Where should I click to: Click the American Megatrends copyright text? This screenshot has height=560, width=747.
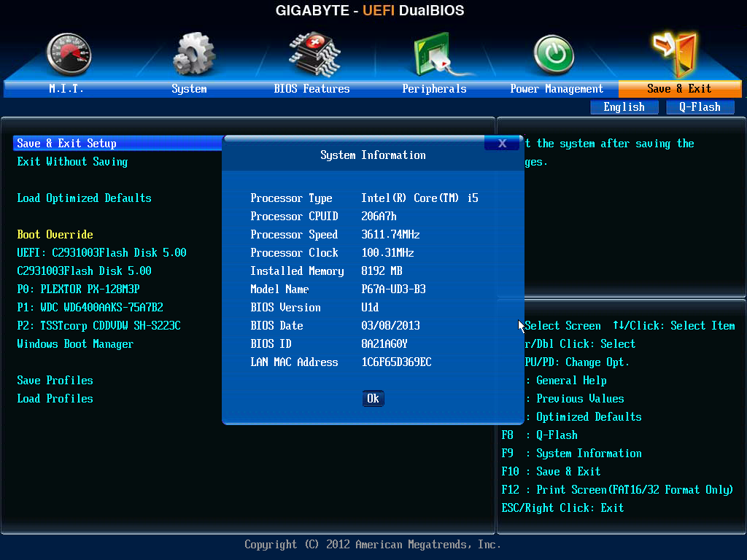(373, 544)
